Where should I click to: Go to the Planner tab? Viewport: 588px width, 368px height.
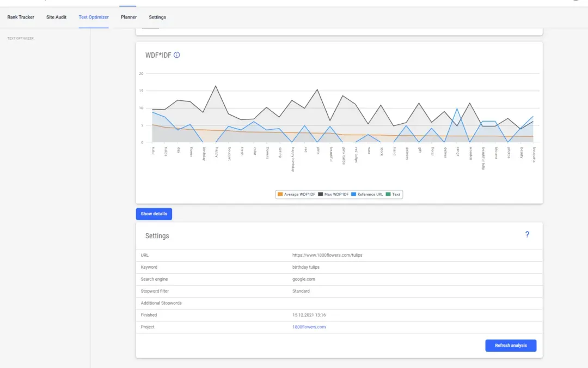(x=128, y=17)
